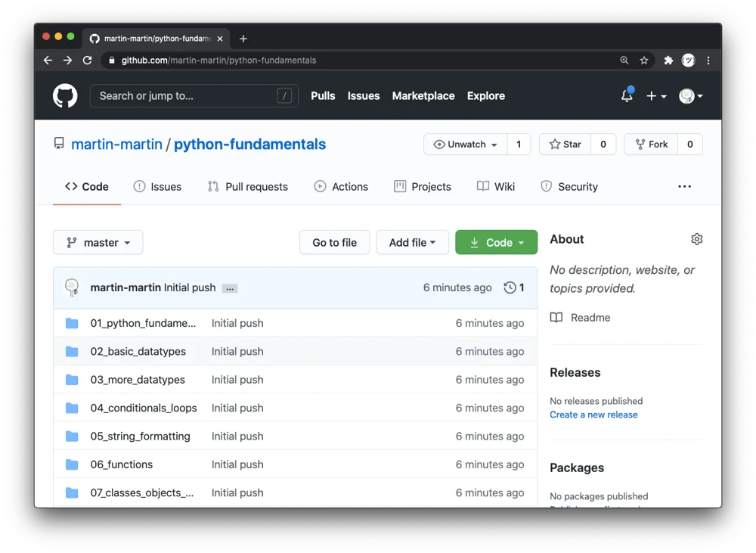The height and width of the screenshot is (553, 756).
Task: Open the martin-martin user link
Action: [116, 144]
